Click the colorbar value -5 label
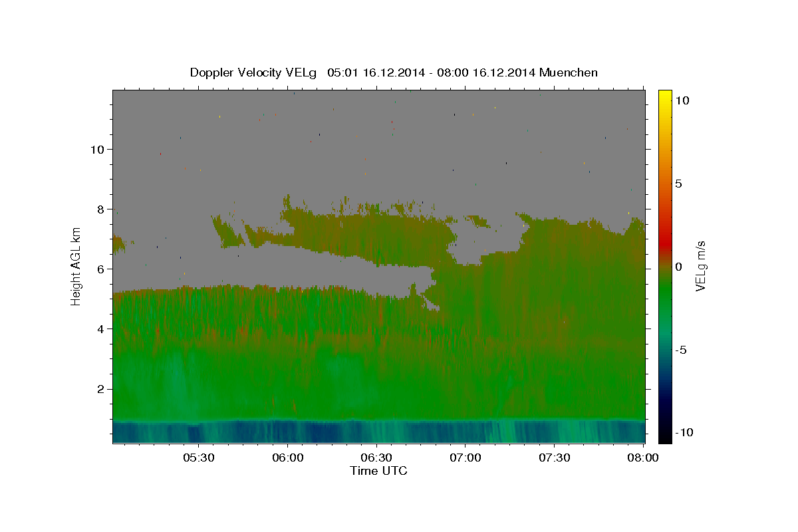The image size is (798, 532). coord(681,350)
